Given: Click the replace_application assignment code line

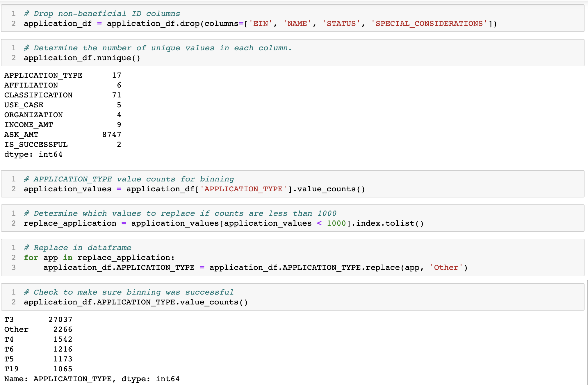Looking at the screenshot, I should [x=224, y=223].
